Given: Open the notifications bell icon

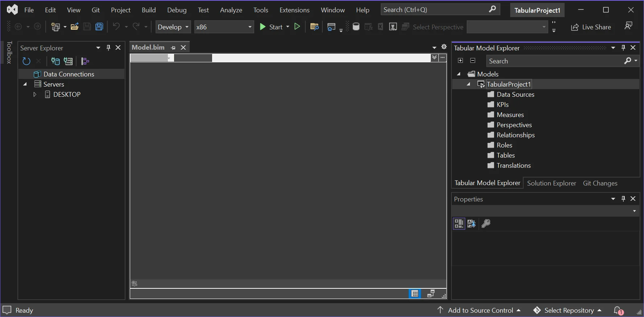Looking at the screenshot, I should 618,310.
